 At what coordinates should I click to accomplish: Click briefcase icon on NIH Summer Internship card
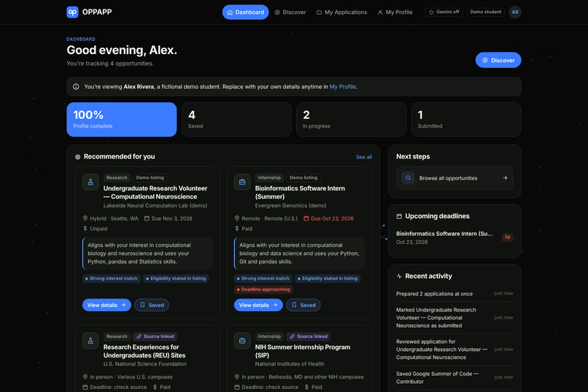242,341
